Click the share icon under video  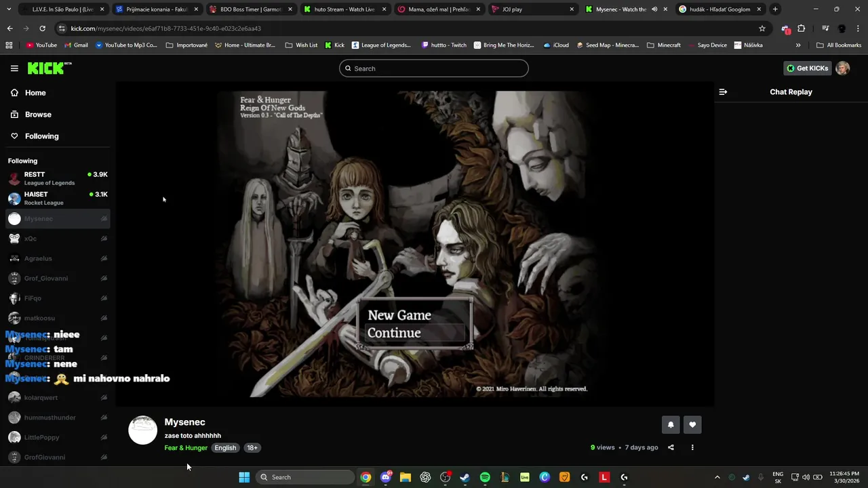tap(671, 447)
